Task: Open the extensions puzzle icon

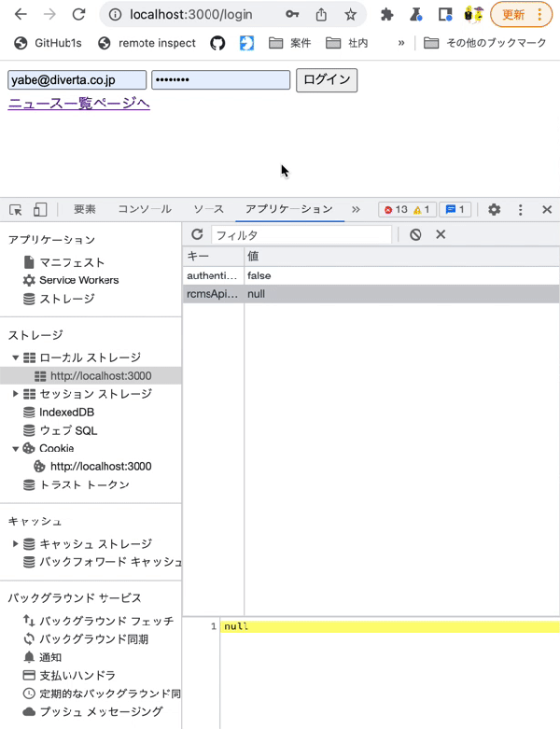Action: tap(386, 15)
